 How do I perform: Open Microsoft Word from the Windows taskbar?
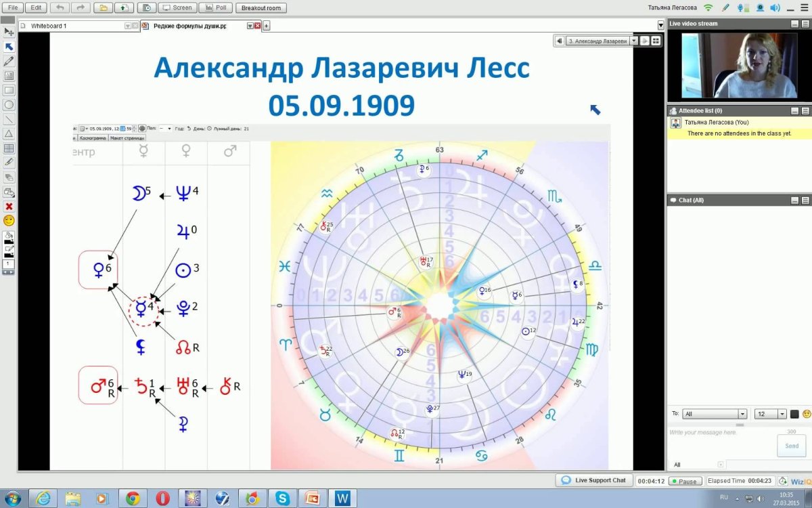coord(342,497)
